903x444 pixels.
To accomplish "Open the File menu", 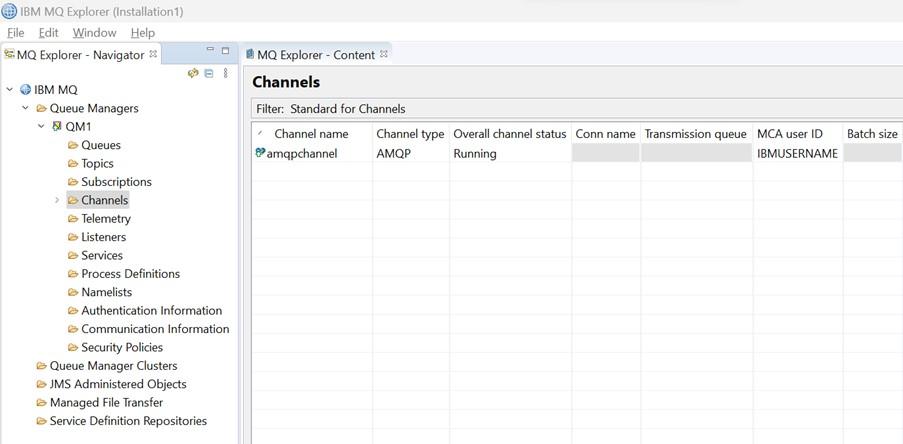I will 16,33.
